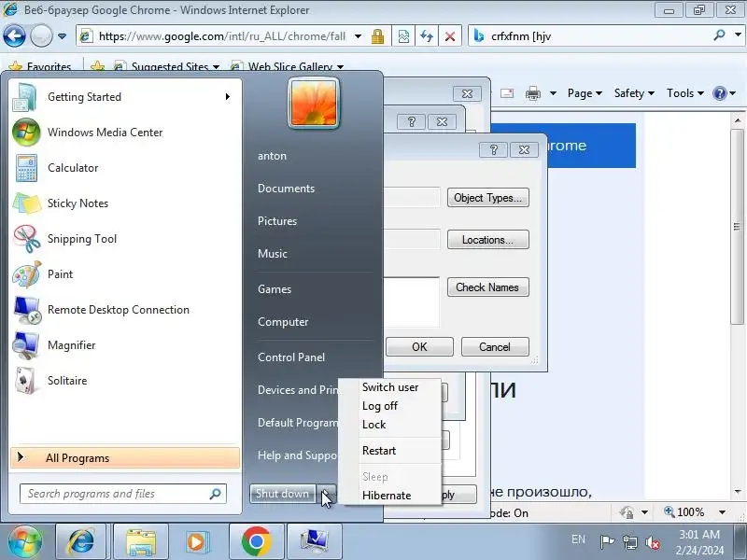The width and height of the screenshot is (747, 560).
Task: Click the muted volume tray icon
Action: coord(653,542)
